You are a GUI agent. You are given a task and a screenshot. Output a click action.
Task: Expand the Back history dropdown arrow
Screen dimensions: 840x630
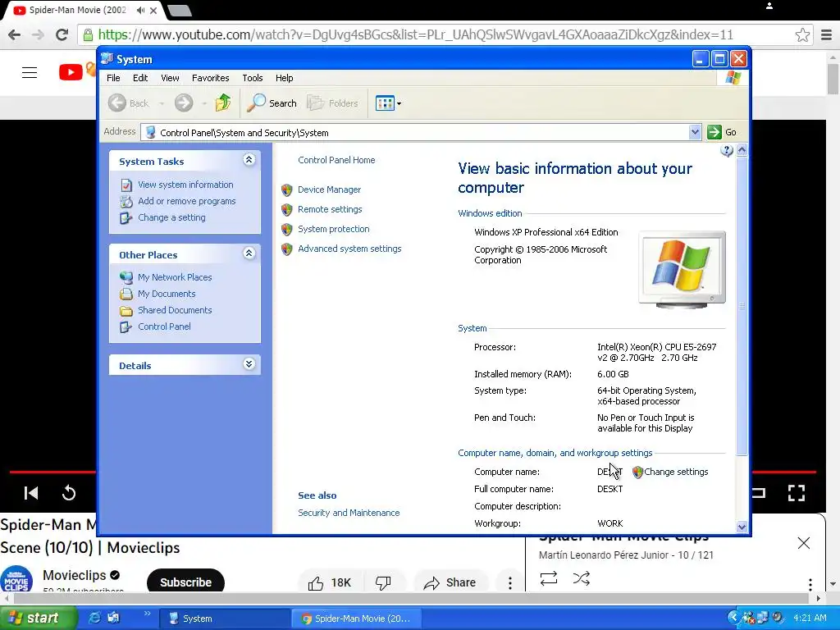click(x=162, y=103)
